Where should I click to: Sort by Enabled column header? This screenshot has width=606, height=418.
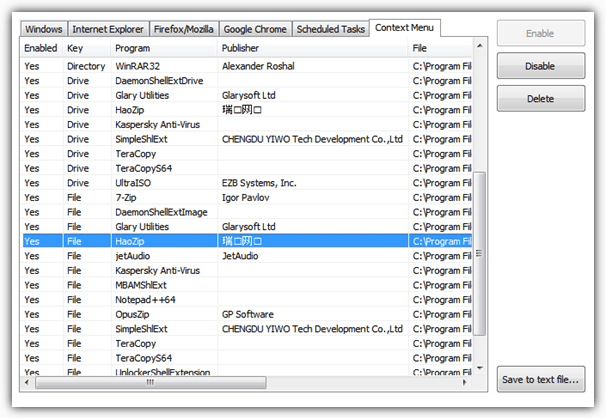tap(41, 48)
